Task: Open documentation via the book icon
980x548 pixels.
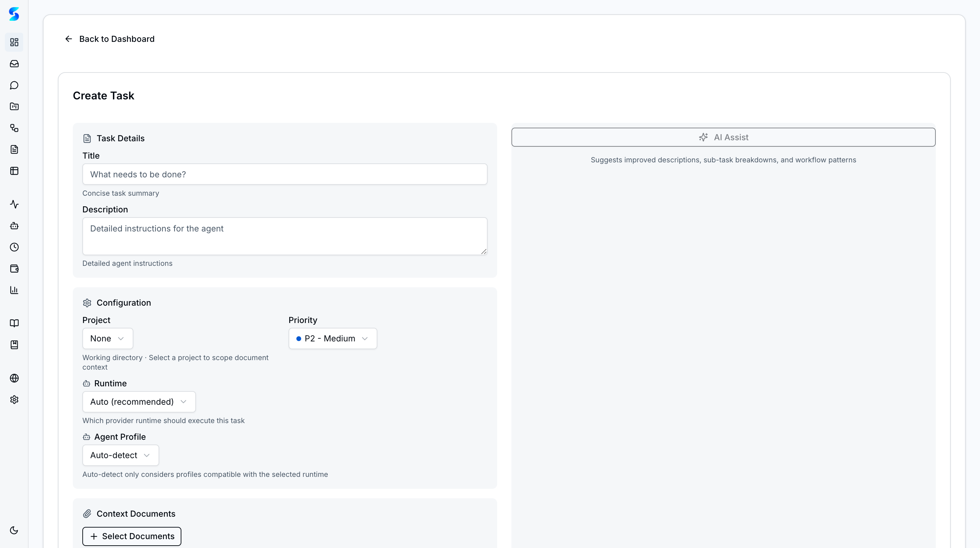Action: (14, 323)
